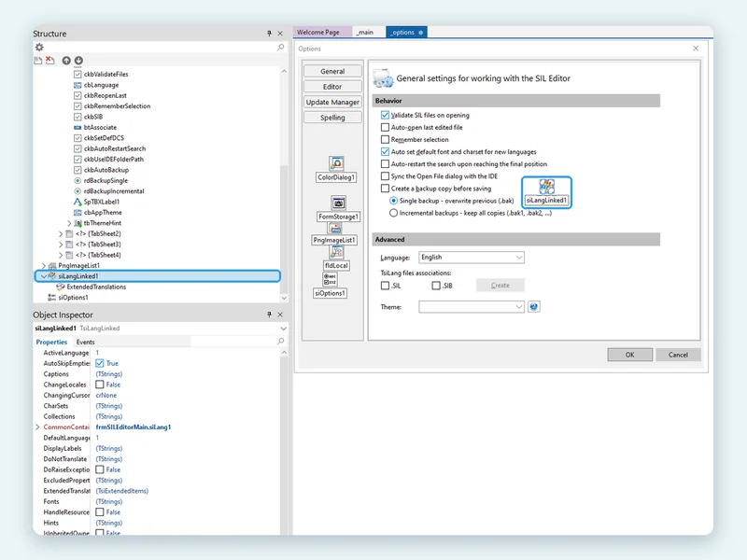
Task: Check the .SIB file association box
Action: point(436,286)
